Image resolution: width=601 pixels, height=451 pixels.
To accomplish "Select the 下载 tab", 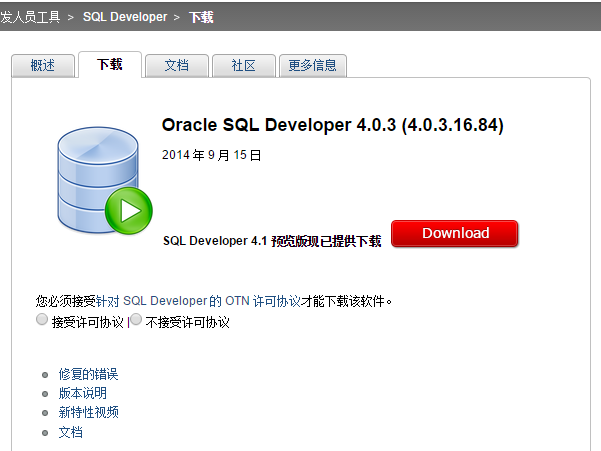I will (x=110, y=64).
